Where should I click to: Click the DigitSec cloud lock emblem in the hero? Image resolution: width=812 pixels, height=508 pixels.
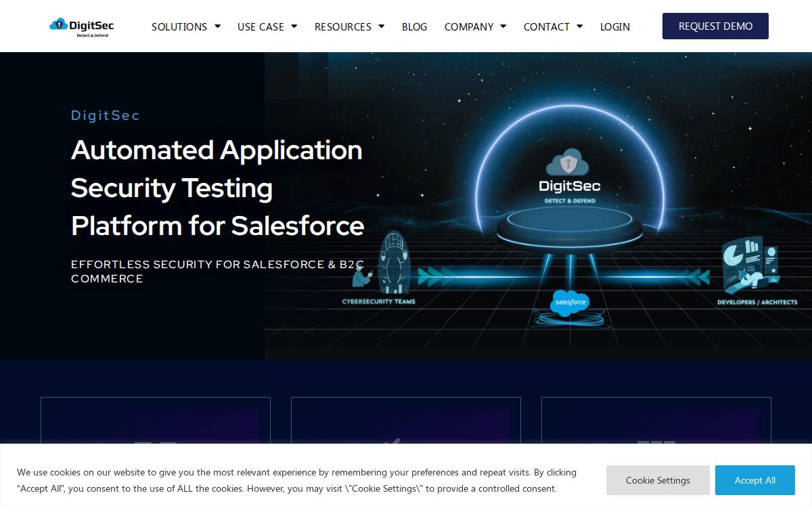tap(569, 162)
